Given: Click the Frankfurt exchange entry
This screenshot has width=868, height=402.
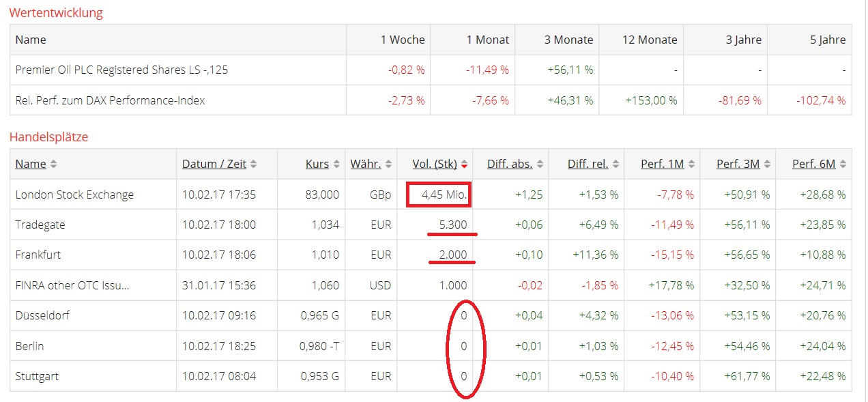Looking at the screenshot, I should [38, 255].
